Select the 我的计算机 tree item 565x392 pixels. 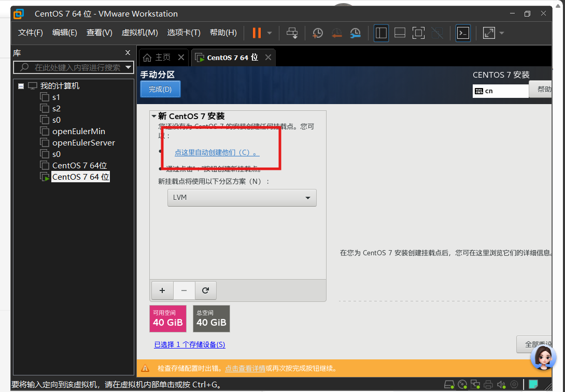point(60,85)
